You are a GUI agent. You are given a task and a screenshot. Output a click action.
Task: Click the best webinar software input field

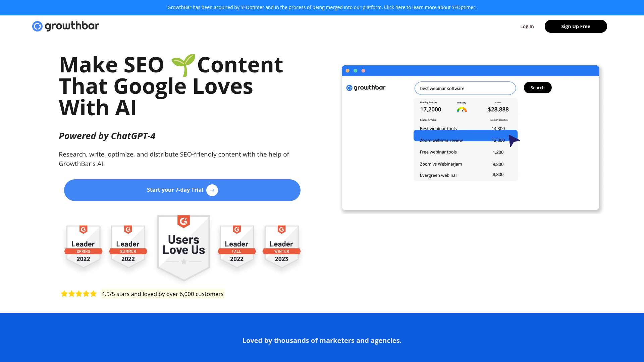[465, 88]
